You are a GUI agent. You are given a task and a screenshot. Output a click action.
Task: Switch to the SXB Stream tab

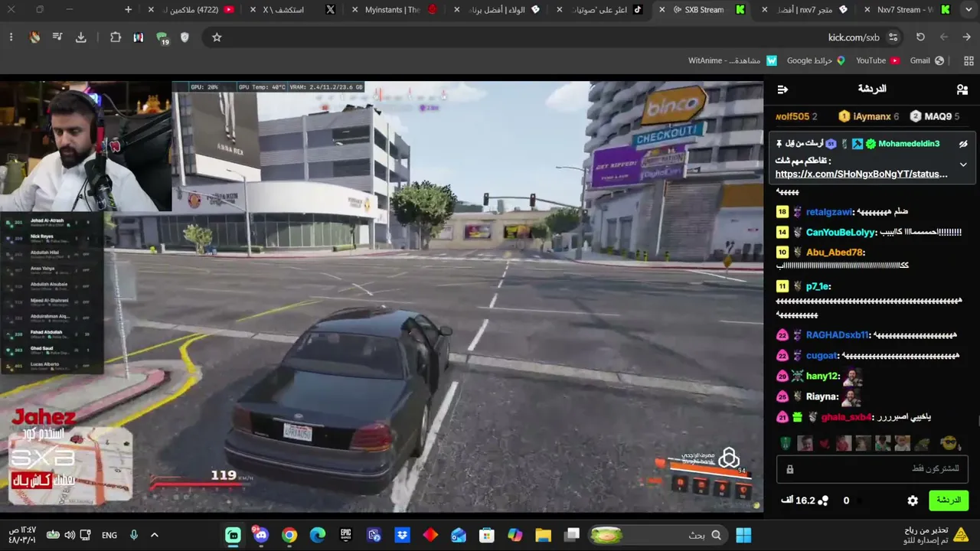704,10
